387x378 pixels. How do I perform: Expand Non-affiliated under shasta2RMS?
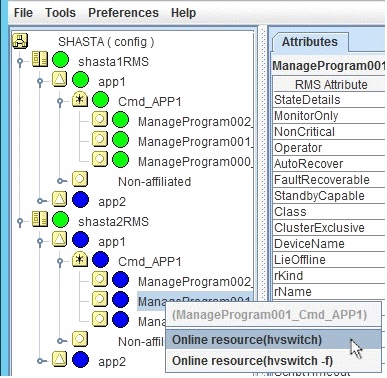61,341
